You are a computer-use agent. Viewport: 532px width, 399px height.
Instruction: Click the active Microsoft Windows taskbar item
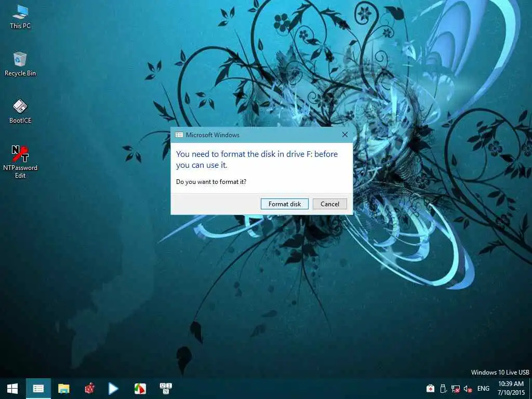pyautogui.click(x=38, y=389)
